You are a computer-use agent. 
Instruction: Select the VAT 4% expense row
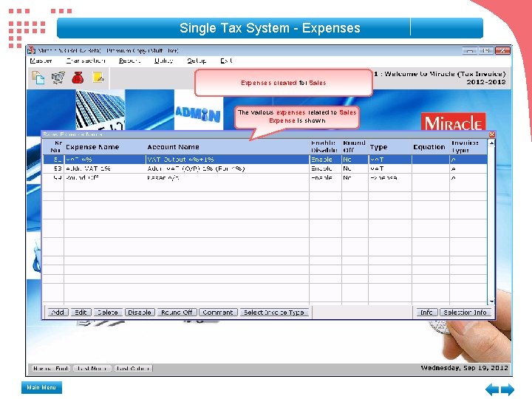265,159
